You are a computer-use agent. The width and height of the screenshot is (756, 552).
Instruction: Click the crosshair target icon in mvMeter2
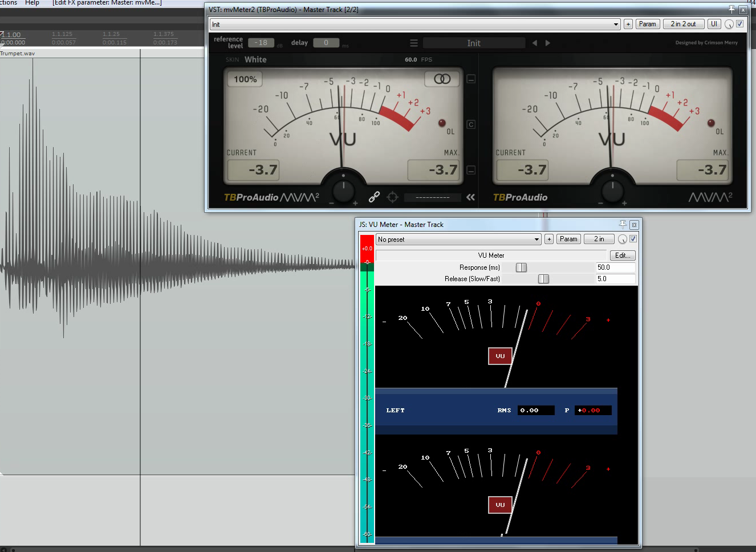coord(392,197)
